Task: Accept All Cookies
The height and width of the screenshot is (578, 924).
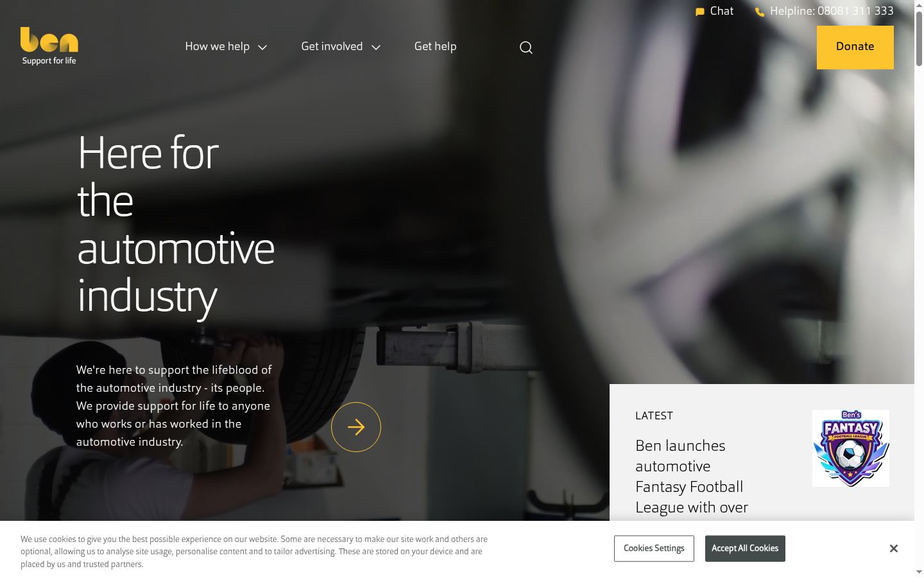Action: coord(745,548)
